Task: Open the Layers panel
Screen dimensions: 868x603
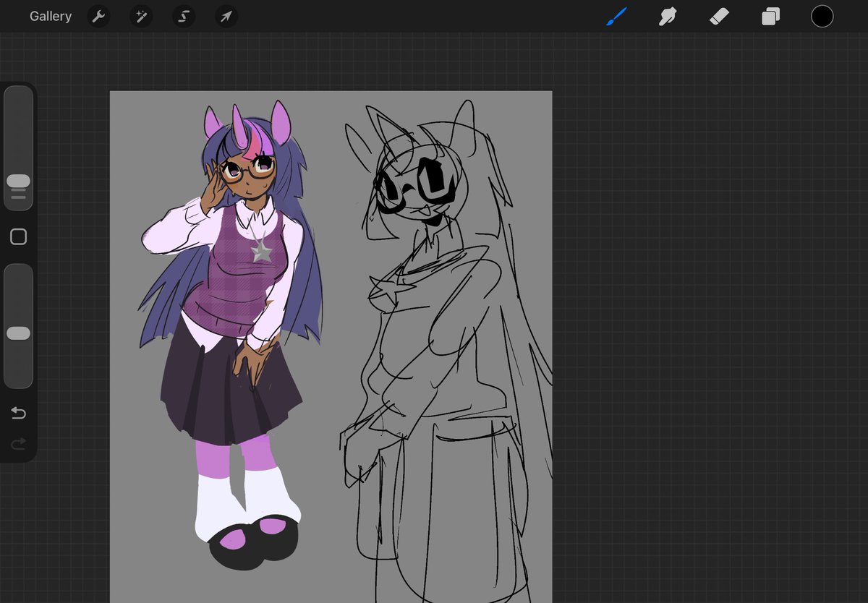Action: coord(770,16)
